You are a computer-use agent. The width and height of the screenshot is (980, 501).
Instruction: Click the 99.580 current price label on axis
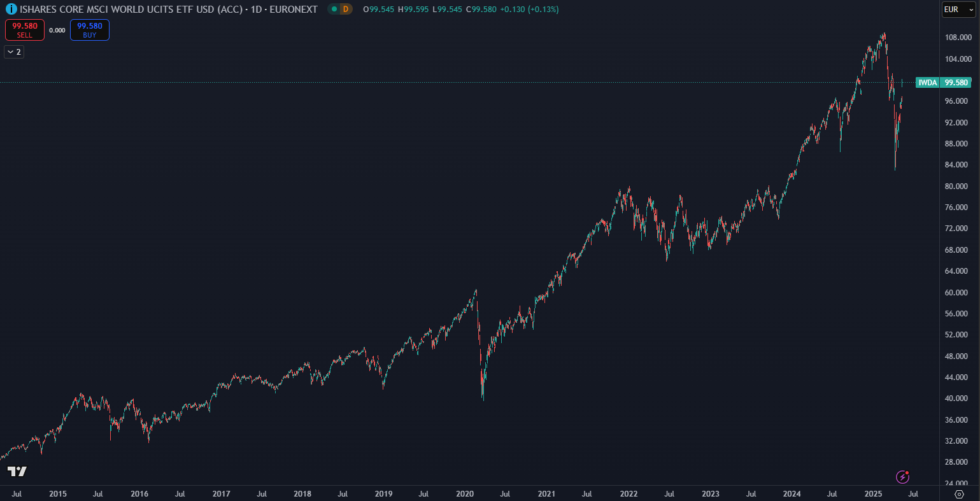coord(956,83)
